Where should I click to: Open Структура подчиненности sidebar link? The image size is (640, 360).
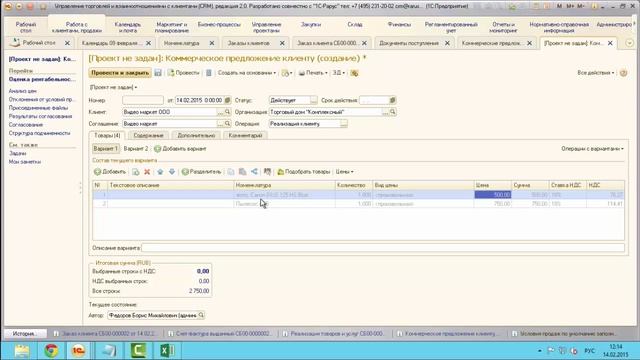tap(40, 133)
